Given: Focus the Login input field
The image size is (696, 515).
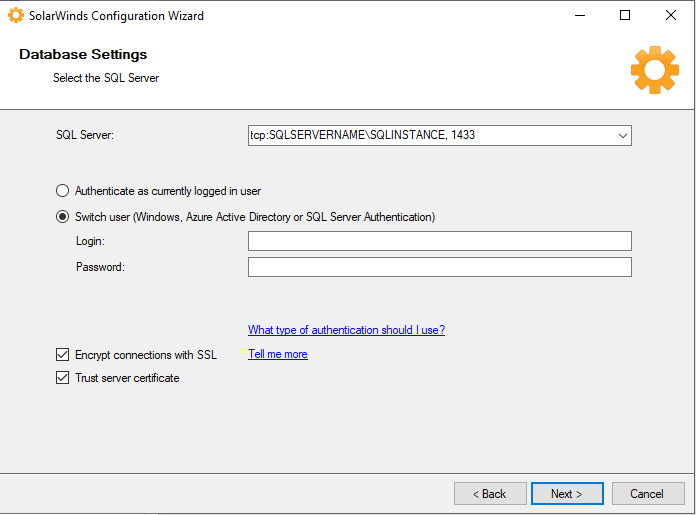Looking at the screenshot, I should pyautogui.click(x=439, y=241).
